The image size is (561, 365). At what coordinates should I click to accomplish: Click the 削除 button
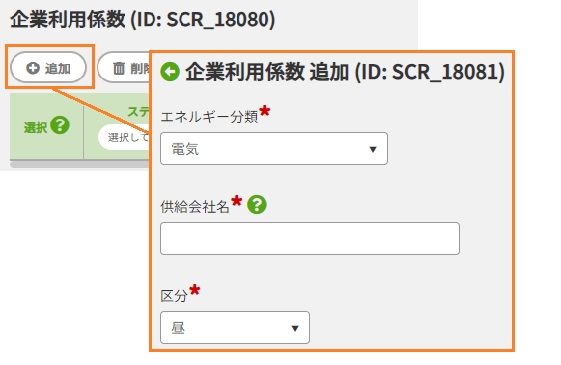[x=124, y=67]
